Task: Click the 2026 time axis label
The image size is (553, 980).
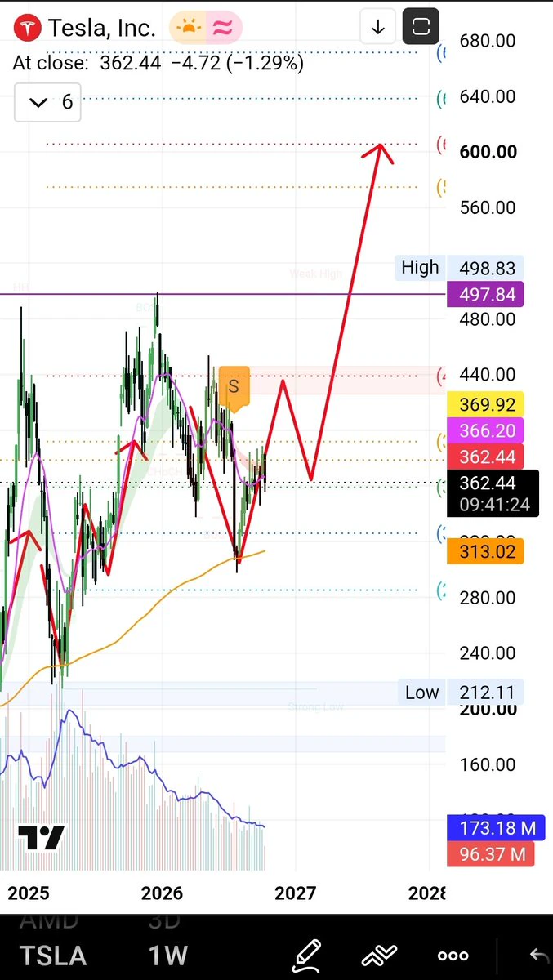Action: [162, 893]
